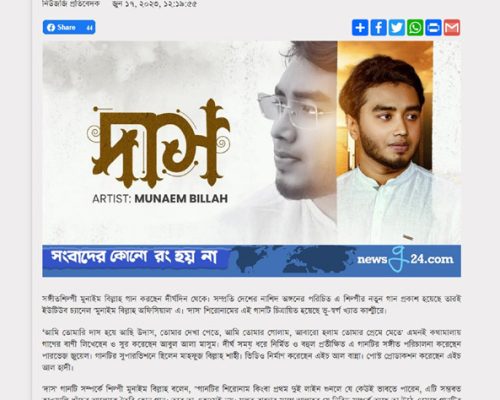Open the Dag song cover image
500x400 pixels.
point(252,142)
